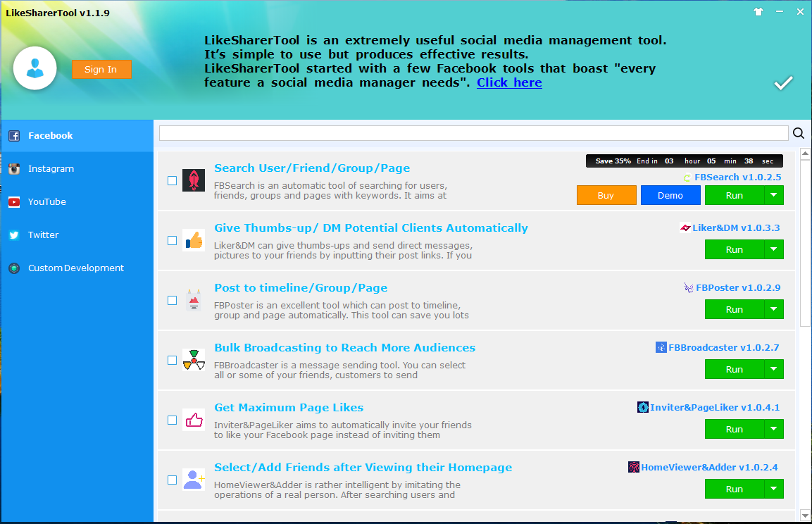Run the Liker&DM tool

(x=735, y=249)
